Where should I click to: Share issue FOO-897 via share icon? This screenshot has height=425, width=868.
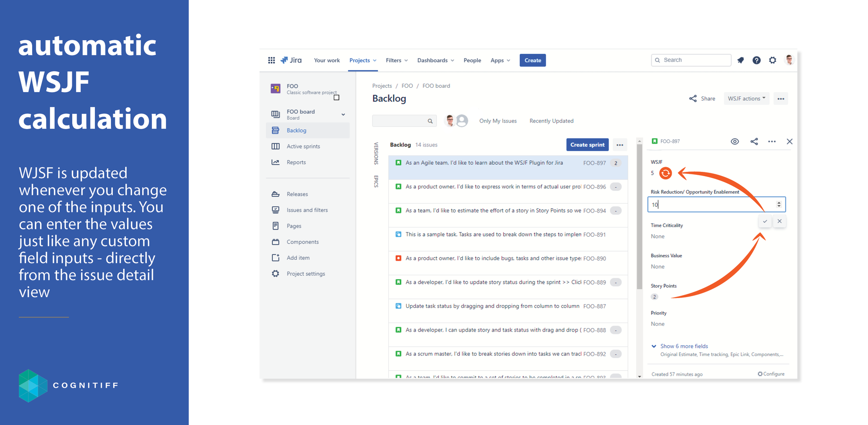(754, 142)
